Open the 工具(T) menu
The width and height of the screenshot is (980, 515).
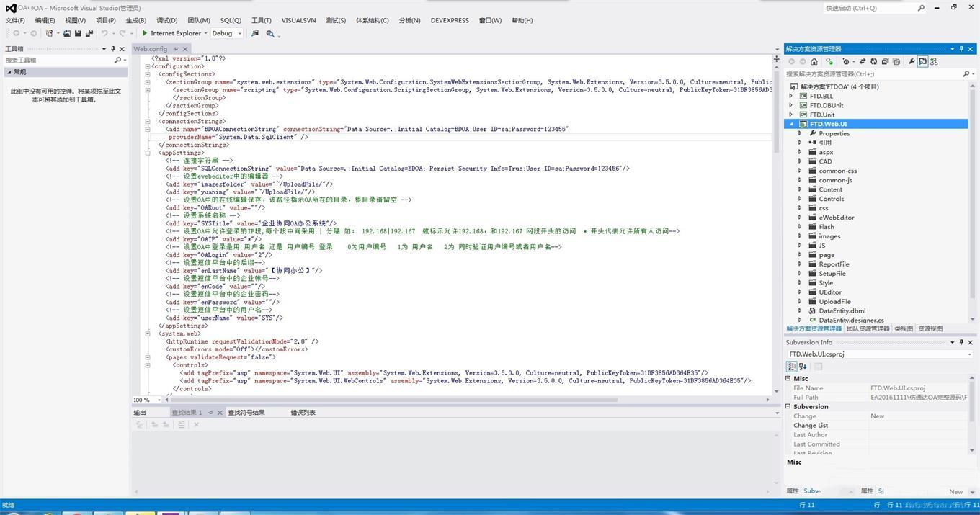[262, 20]
